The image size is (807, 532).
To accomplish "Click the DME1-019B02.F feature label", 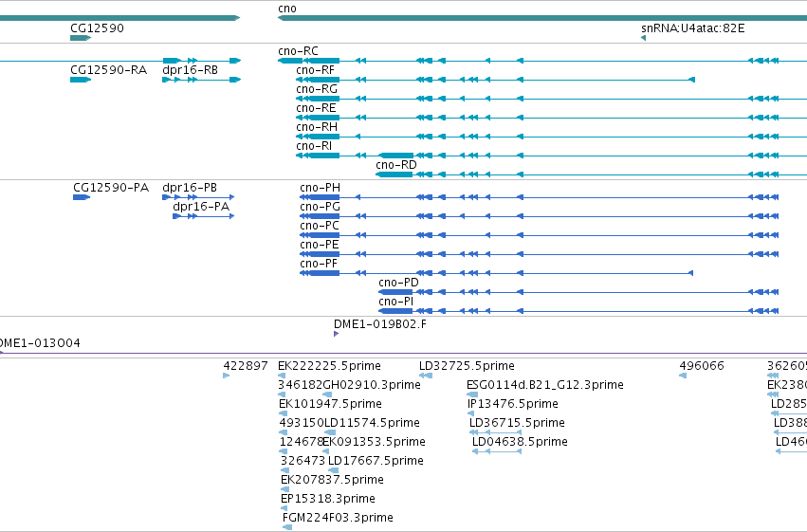I will coord(380,324).
